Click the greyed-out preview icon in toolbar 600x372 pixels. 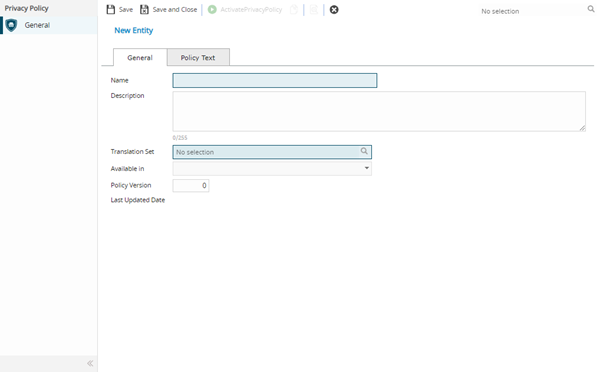point(314,10)
